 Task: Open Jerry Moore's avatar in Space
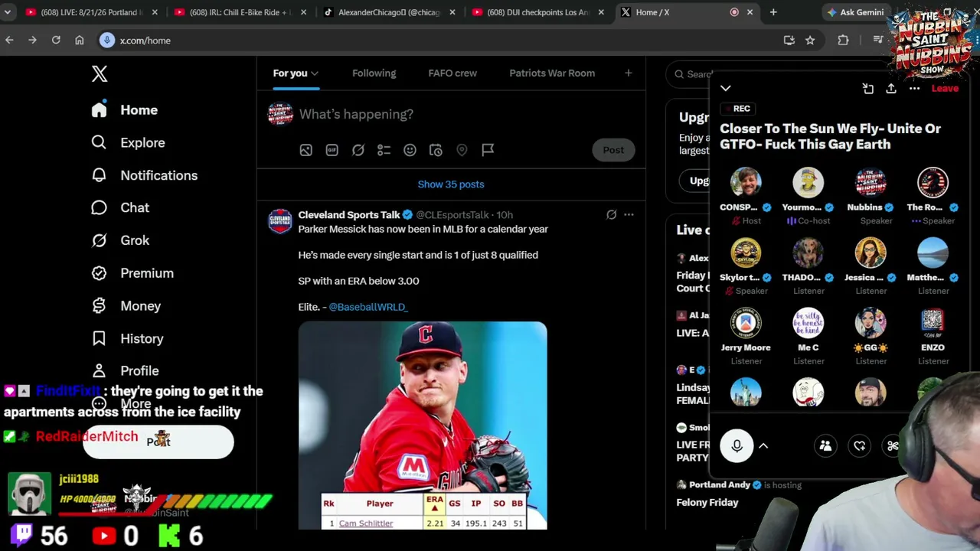746,324
